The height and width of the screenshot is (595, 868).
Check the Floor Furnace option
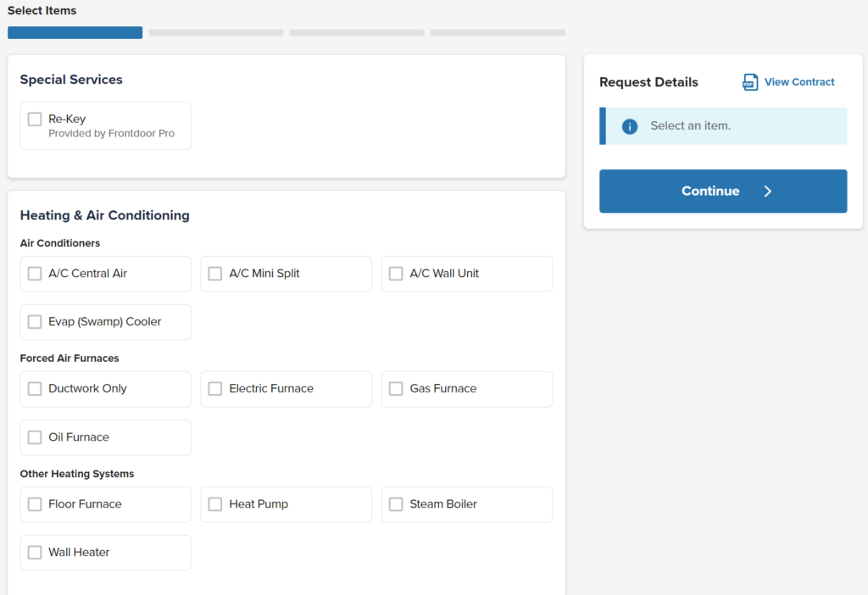click(x=34, y=503)
